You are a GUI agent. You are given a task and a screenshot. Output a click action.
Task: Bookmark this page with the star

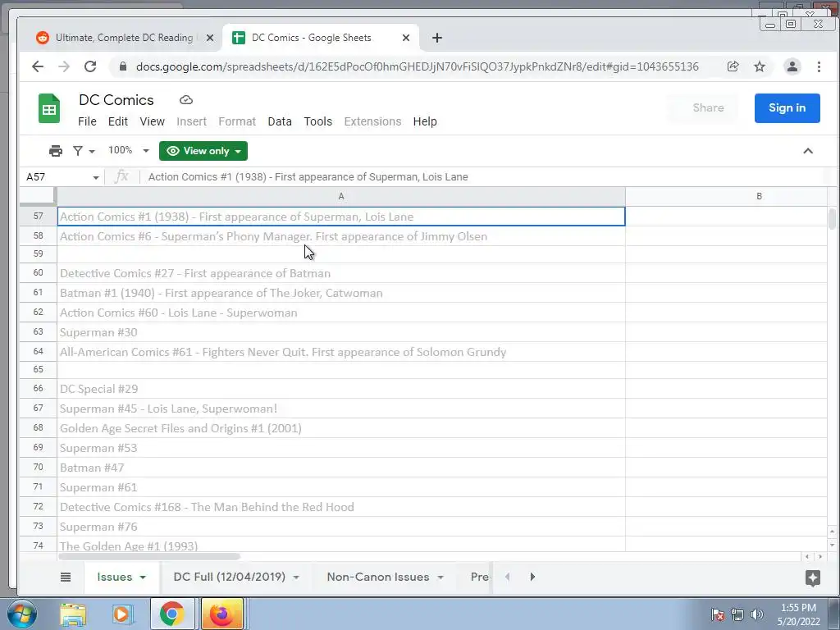[759, 66]
